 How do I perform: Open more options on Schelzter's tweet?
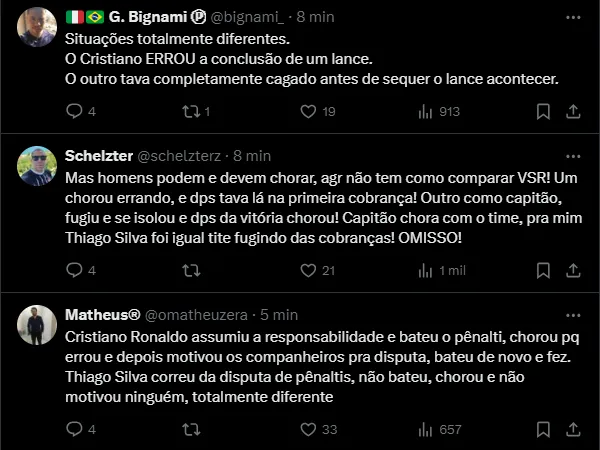click(x=573, y=156)
